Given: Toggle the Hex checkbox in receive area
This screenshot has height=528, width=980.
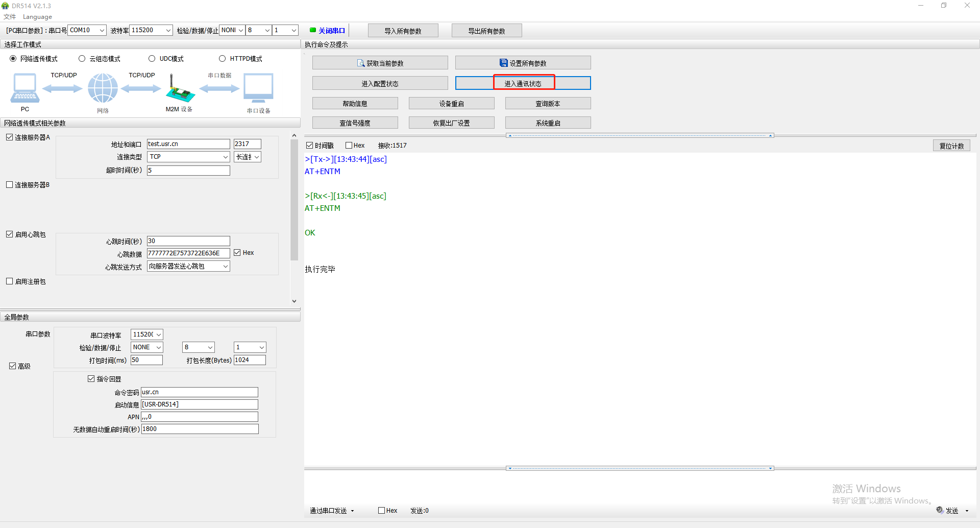Looking at the screenshot, I should tap(349, 146).
